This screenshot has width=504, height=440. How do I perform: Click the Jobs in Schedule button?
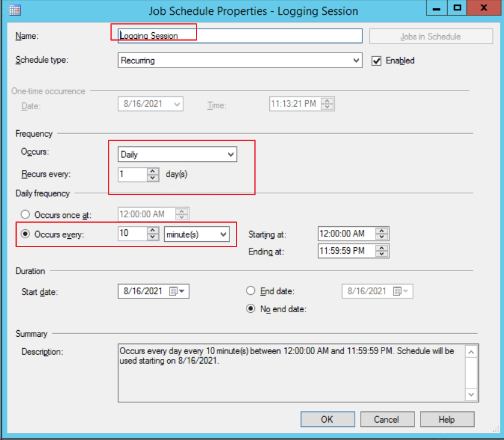pos(431,36)
